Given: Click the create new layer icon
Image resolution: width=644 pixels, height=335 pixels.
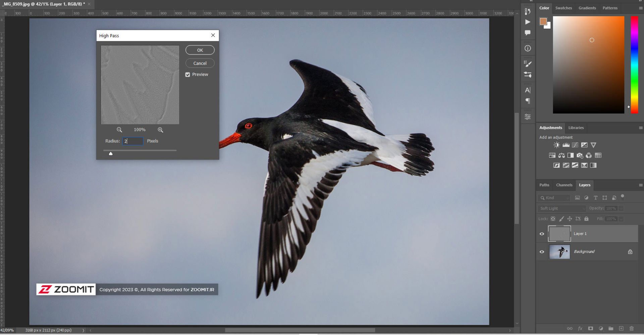Looking at the screenshot, I should point(621,329).
